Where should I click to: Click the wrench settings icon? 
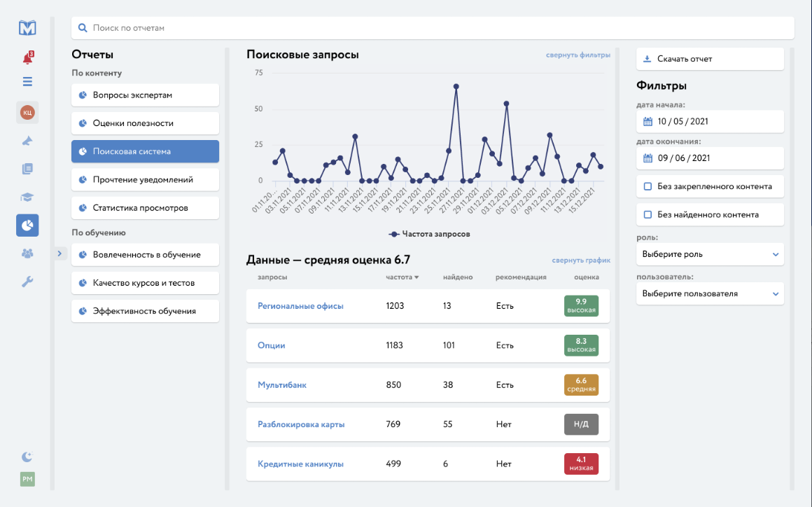click(27, 282)
